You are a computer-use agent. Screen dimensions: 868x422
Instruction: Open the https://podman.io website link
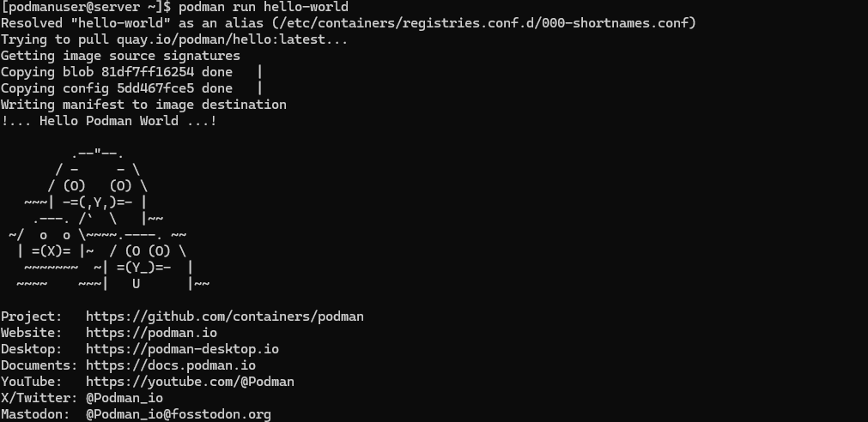point(151,333)
